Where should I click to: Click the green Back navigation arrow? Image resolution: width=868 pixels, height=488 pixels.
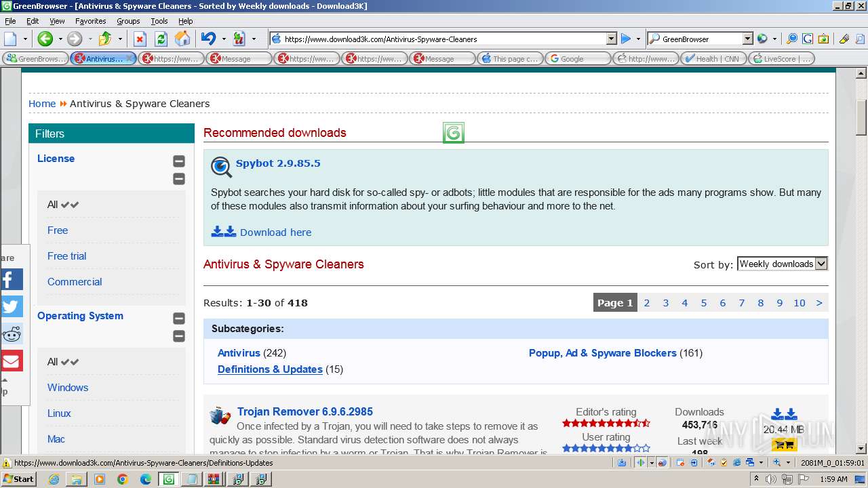[x=45, y=39]
